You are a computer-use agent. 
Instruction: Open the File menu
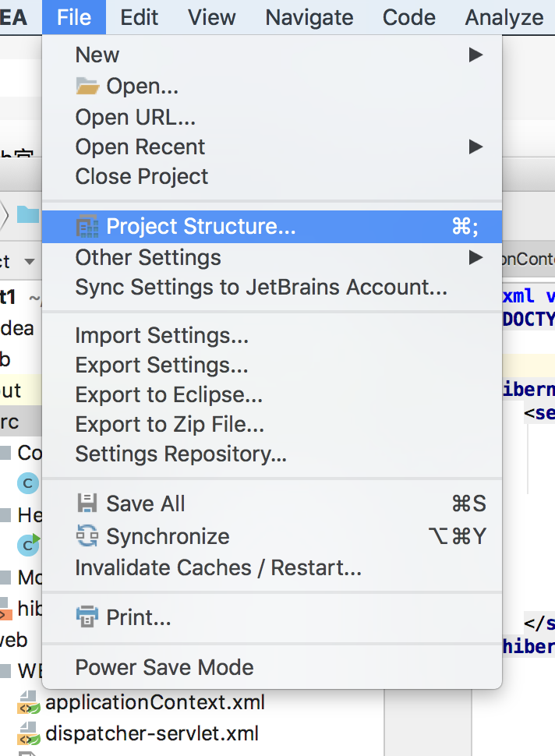coord(74,18)
